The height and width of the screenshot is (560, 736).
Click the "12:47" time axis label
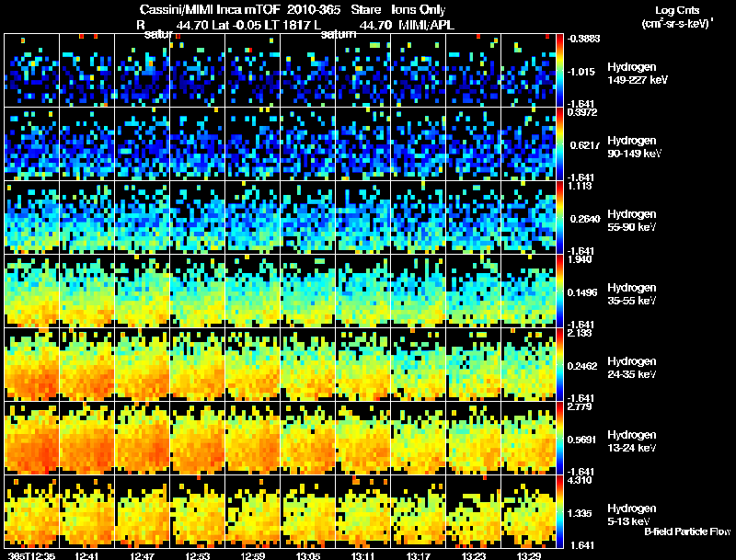tap(143, 556)
